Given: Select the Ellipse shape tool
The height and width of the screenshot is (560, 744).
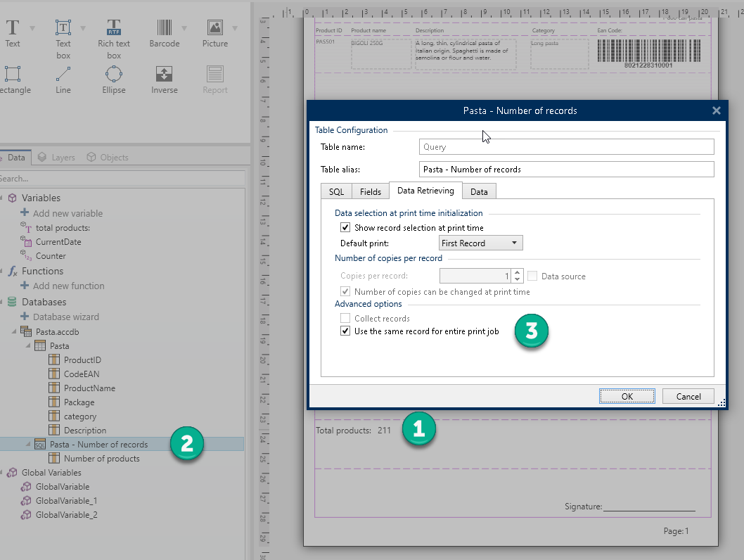Looking at the screenshot, I should pos(114,74).
